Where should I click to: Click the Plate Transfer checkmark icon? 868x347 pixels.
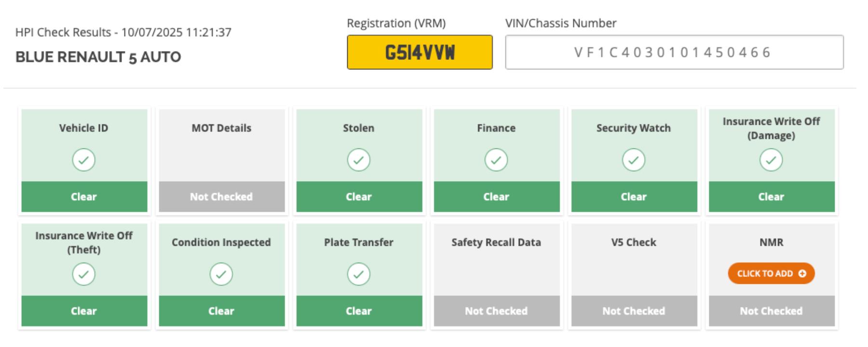click(x=359, y=274)
